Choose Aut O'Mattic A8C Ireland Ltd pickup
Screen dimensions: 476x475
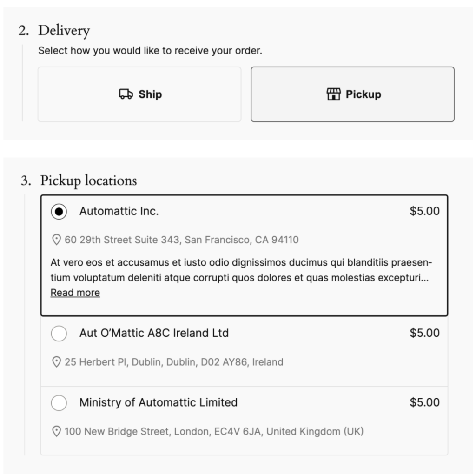pos(59,333)
